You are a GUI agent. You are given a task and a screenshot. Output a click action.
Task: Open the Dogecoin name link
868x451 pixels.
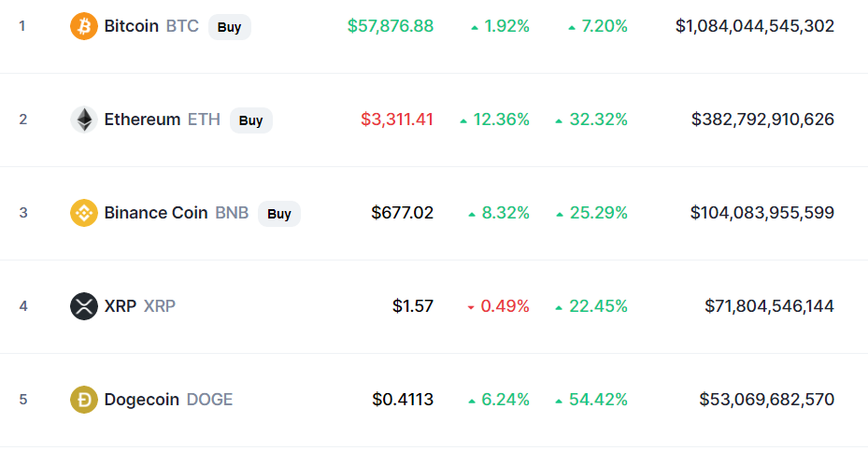pyautogui.click(x=141, y=400)
